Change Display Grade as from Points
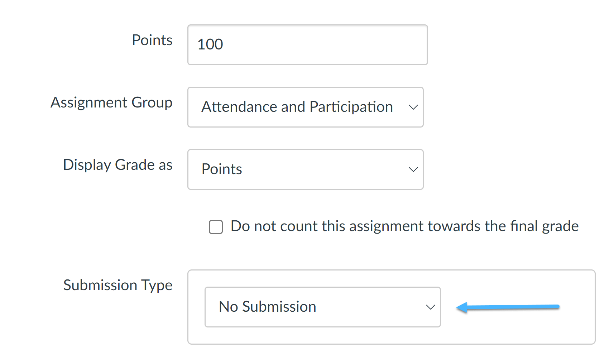This screenshot has height=364, width=614. pyautogui.click(x=305, y=169)
